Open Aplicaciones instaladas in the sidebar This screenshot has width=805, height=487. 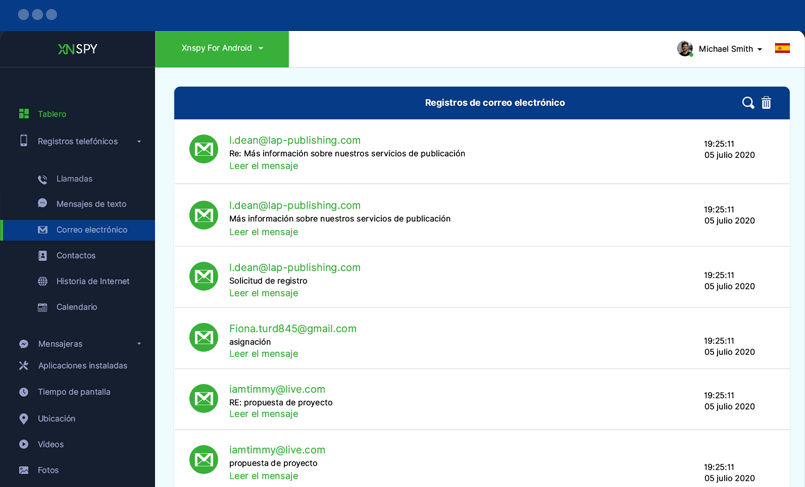pos(82,366)
